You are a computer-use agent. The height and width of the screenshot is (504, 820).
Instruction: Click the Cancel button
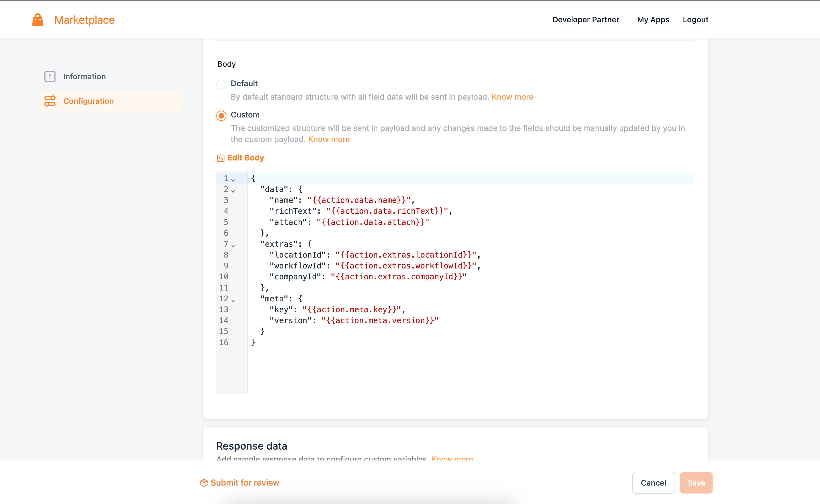pos(653,483)
